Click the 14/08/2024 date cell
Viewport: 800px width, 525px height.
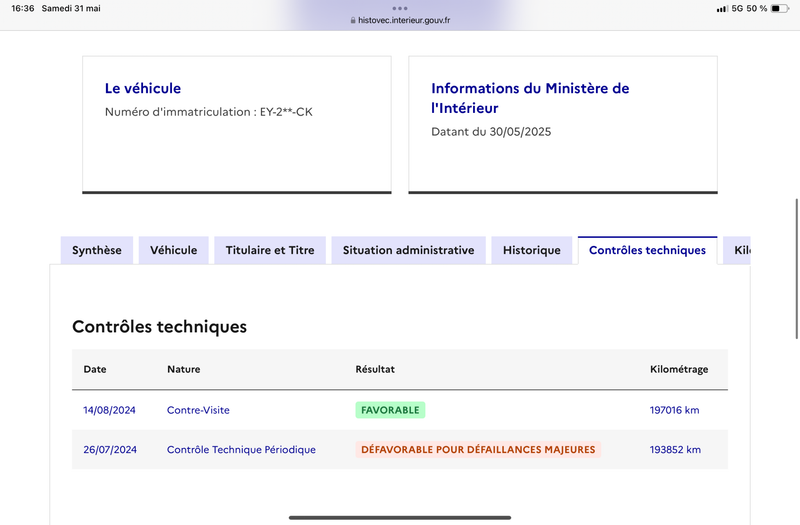click(108, 410)
